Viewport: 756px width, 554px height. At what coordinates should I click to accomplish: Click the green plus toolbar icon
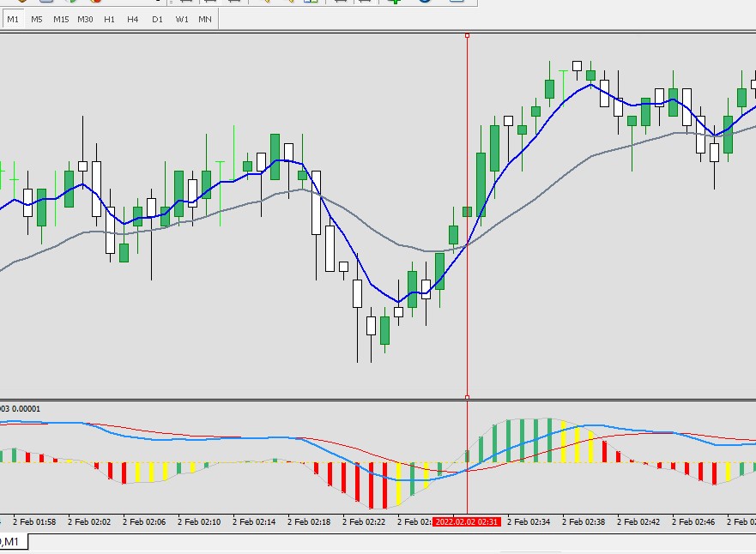[x=395, y=2]
